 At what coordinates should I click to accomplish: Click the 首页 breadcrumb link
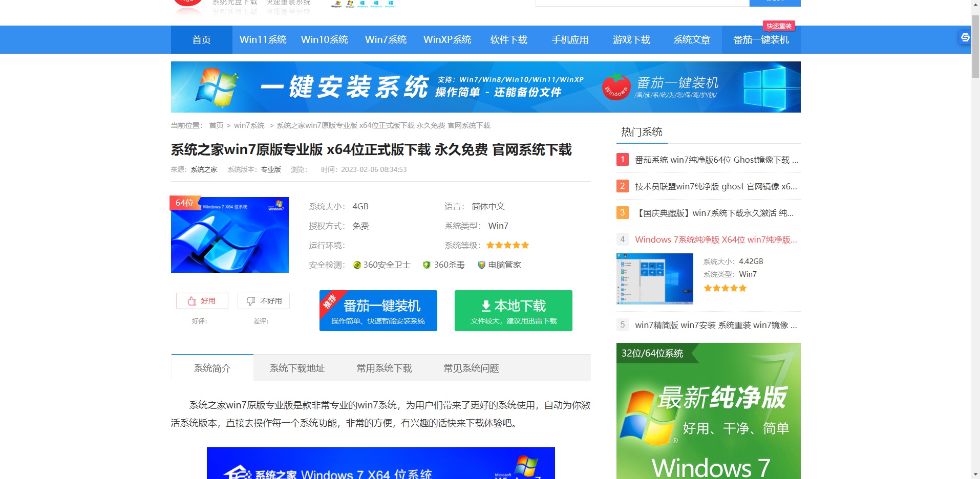[216, 125]
